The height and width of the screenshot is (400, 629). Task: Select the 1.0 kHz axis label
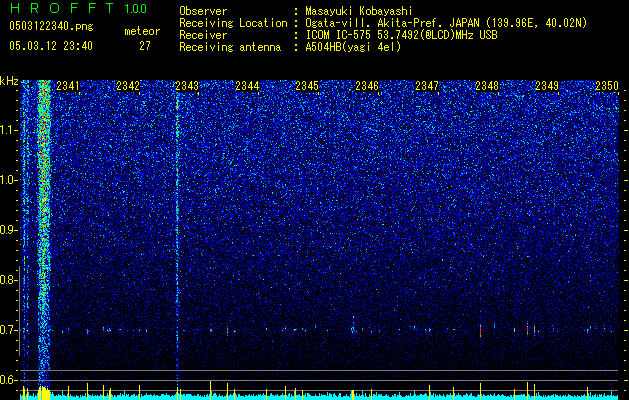(9, 181)
